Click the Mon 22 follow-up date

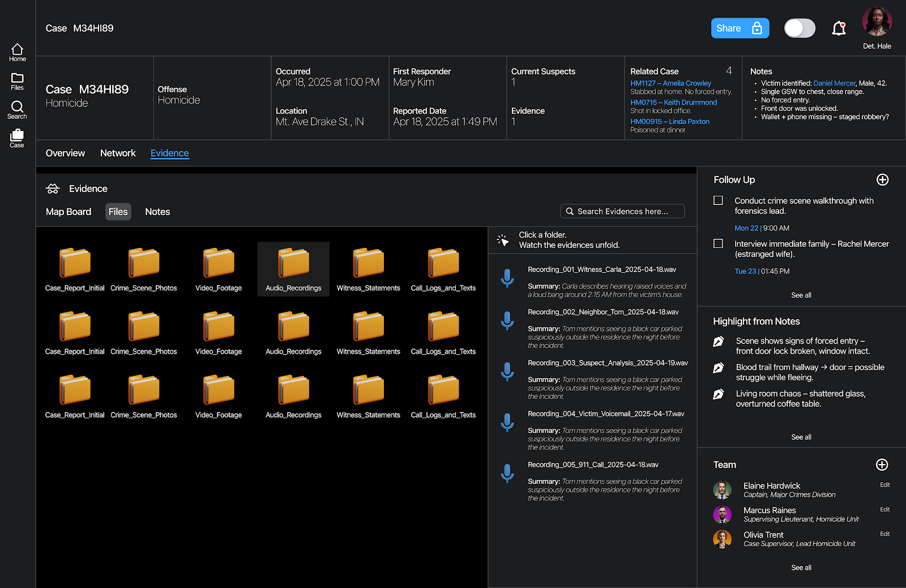[x=746, y=229]
